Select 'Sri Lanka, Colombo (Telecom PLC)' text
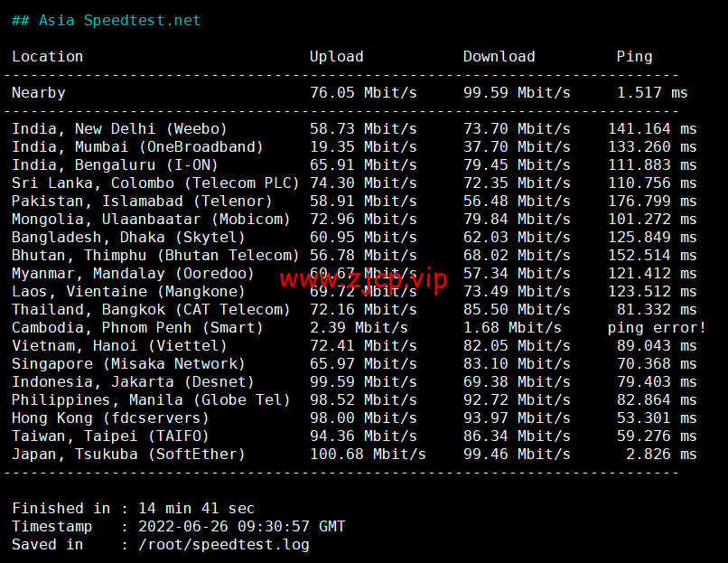This screenshot has height=563, width=728. (x=155, y=183)
